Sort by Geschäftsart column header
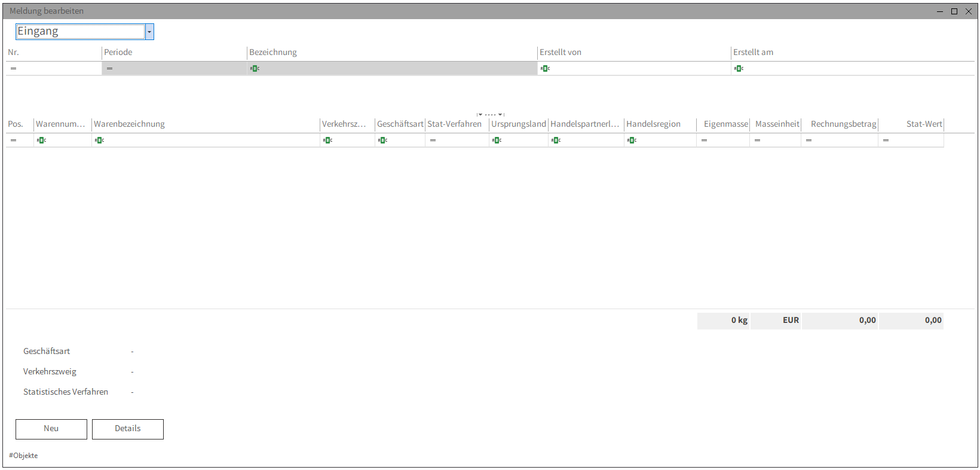980x470 pixels. tap(400, 124)
